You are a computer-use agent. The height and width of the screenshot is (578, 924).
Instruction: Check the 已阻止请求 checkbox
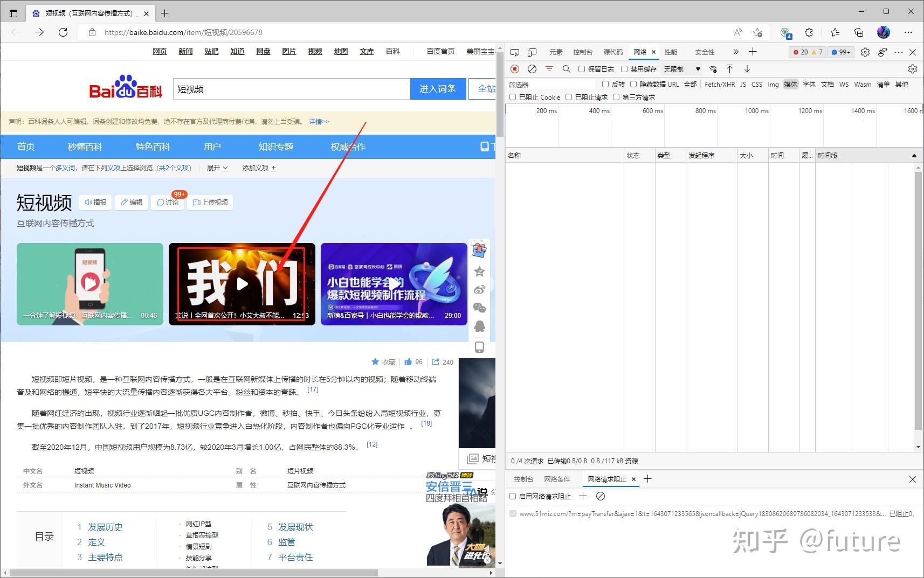click(x=569, y=97)
